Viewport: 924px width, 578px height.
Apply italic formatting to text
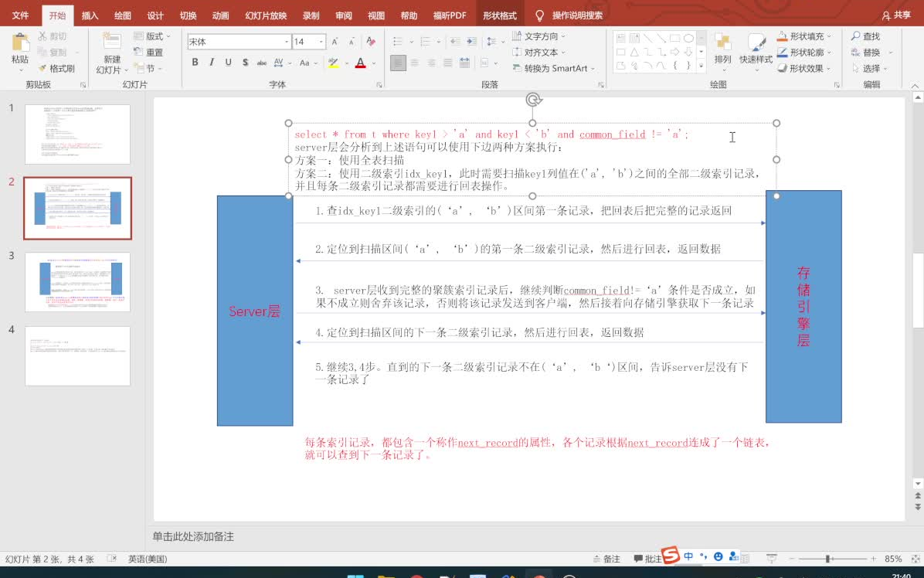pos(211,63)
